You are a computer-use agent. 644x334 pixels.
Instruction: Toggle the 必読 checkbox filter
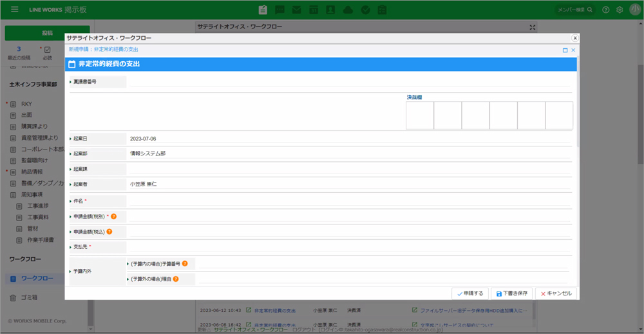[x=48, y=50]
